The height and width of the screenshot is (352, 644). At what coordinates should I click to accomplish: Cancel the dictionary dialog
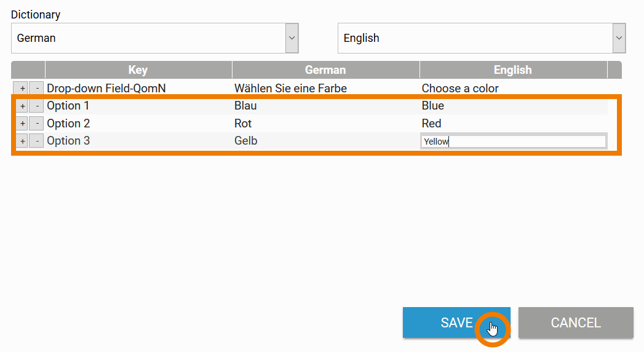pyautogui.click(x=576, y=322)
